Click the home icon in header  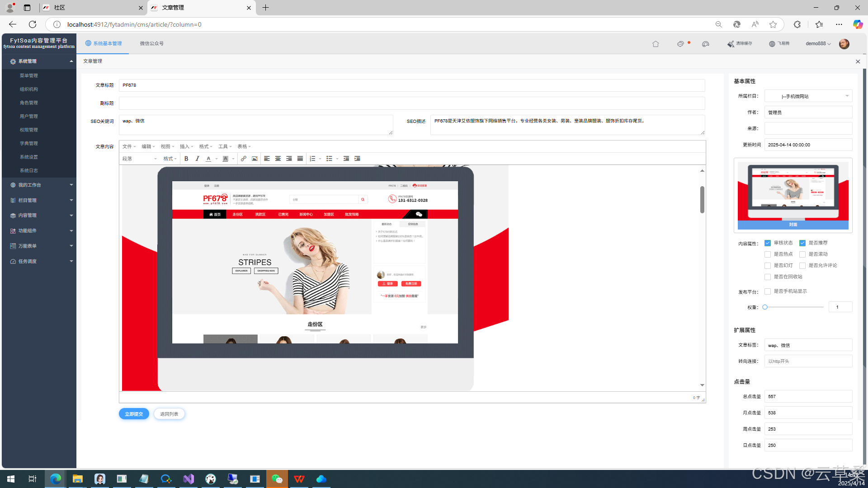656,44
